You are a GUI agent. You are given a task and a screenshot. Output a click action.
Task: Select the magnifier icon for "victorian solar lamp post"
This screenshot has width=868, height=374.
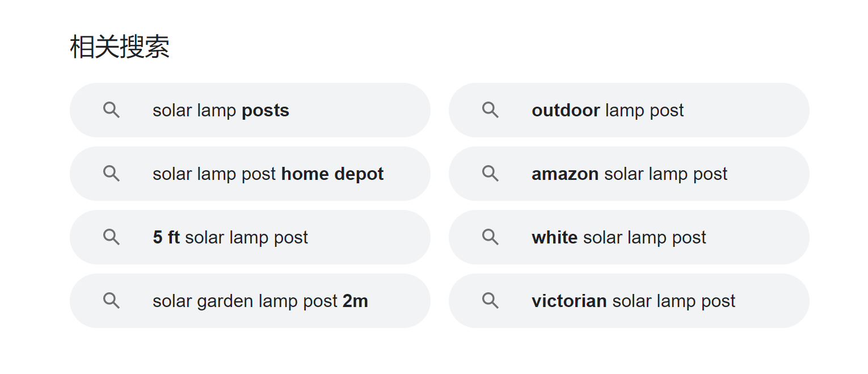(x=490, y=301)
